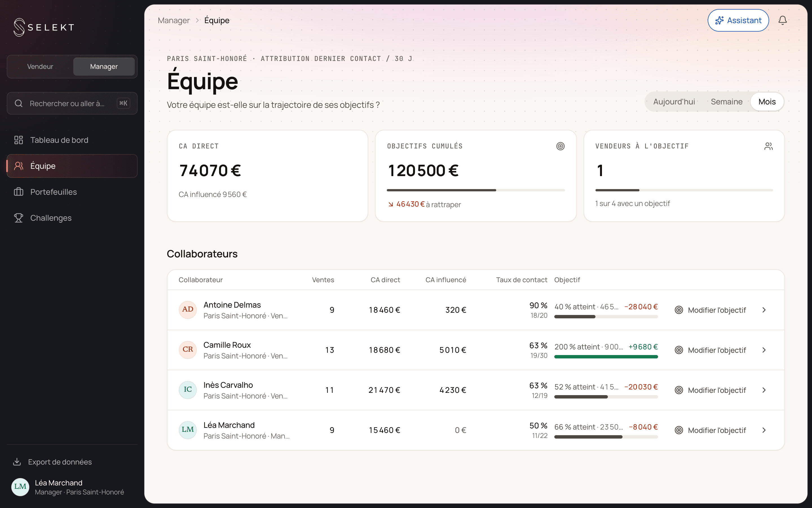This screenshot has height=508, width=812.
Task: Click Antoine Delmas AD avatar
Action: coord(187,309)
